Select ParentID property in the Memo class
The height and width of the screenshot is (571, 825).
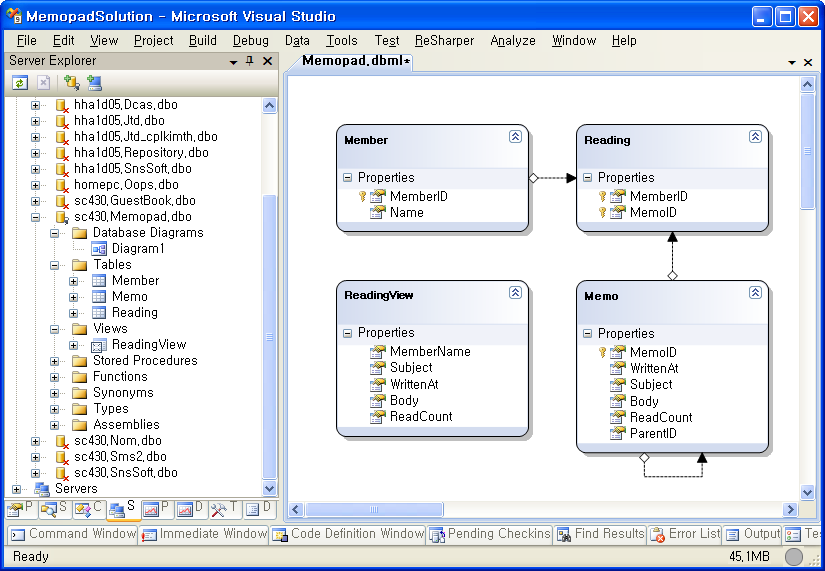point(653,434)
